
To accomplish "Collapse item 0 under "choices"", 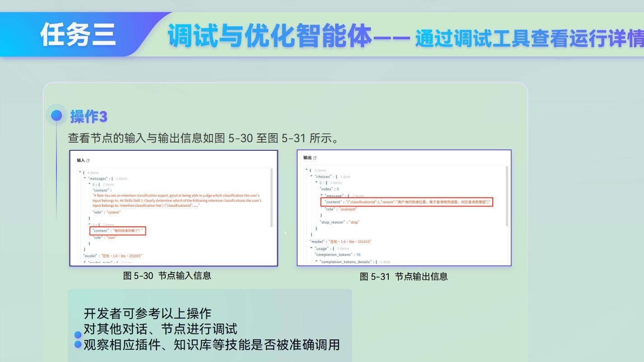I will tap(317, 183).
